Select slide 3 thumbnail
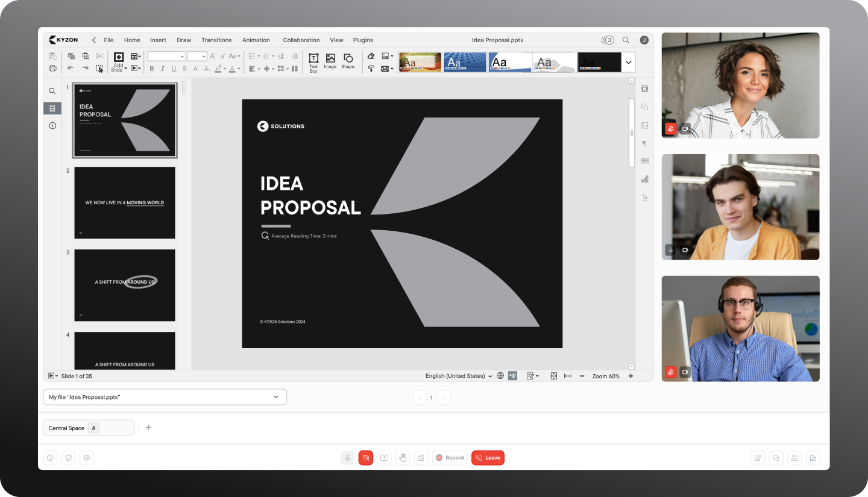This screenshot has height=497, width=868. point(125,285)
